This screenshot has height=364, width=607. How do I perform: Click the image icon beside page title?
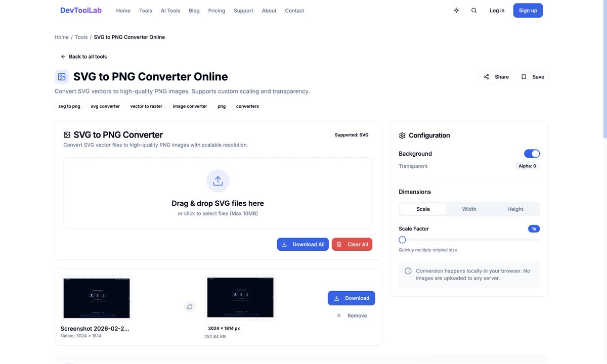[62, 77]
